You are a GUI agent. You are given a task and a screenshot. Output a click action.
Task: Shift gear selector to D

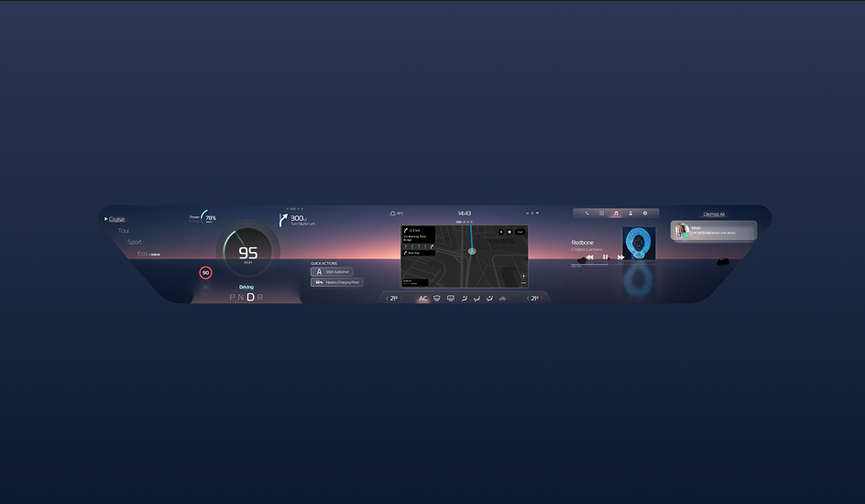tap(250, 297)
